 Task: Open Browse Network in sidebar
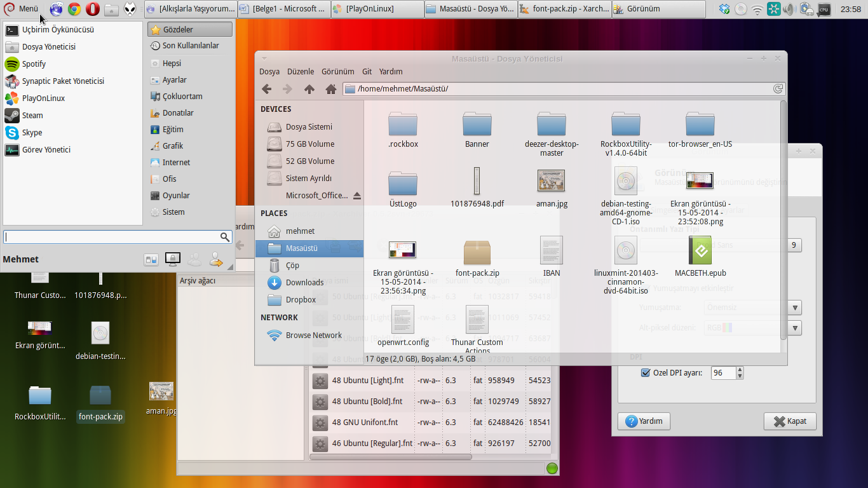(309, 335)
